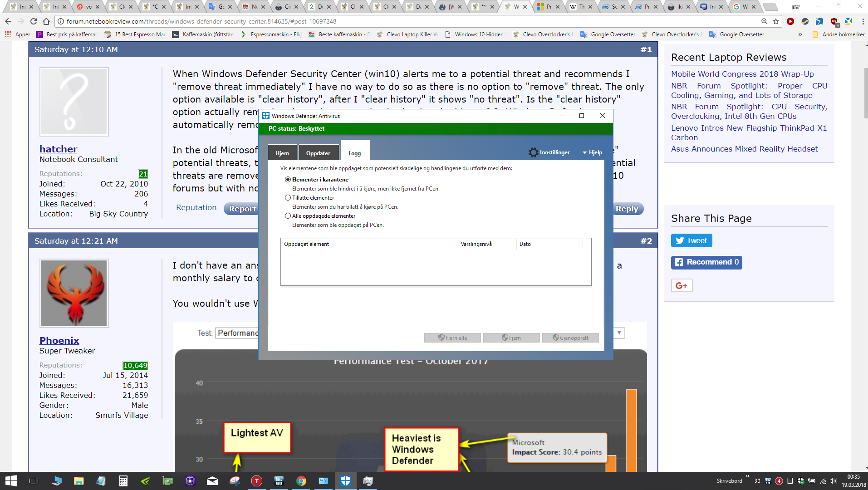The width and height of the screenshot is (868, 490).
Task: Open the uBlock Origin extension icon
Action: 834,21
